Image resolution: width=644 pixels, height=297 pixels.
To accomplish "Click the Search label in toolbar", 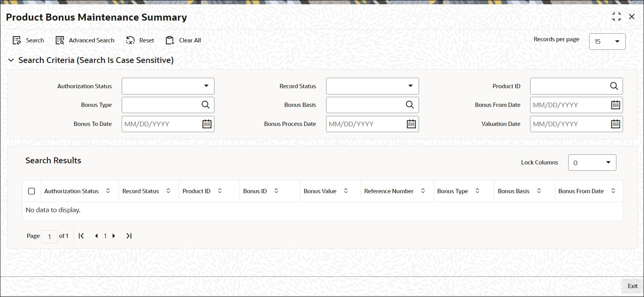I will coord(35,40).
